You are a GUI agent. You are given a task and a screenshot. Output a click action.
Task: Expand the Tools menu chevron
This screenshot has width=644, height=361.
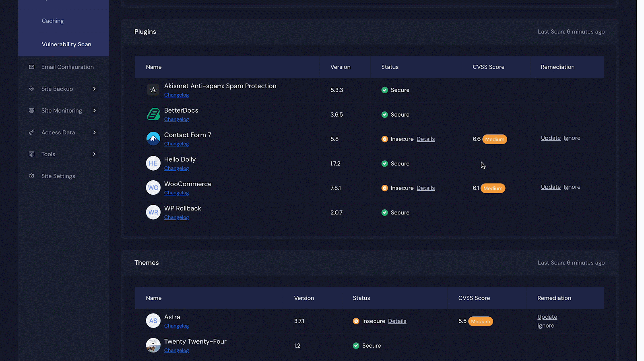pyautogui.click(x=95, y=154)
